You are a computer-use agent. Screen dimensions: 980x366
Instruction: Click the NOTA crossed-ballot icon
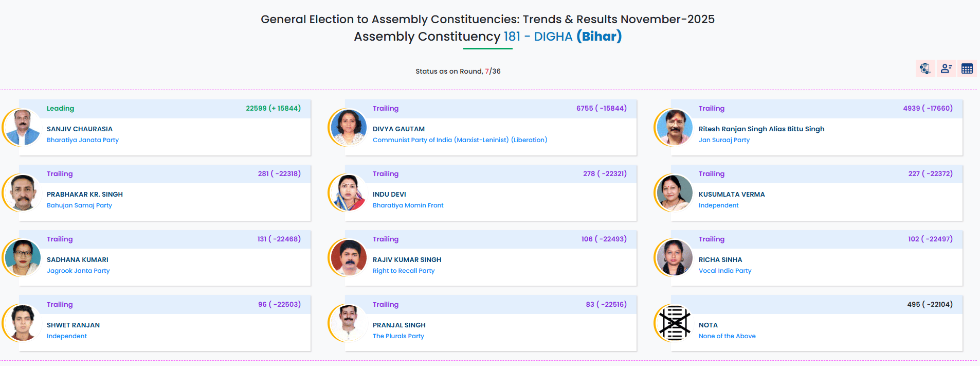675,323
